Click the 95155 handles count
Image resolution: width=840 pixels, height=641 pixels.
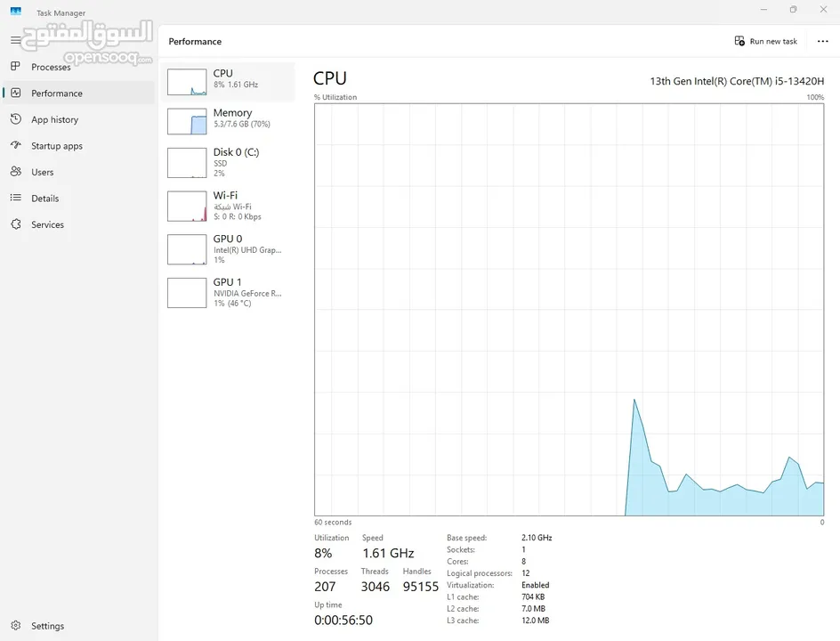tap(421, 587)
